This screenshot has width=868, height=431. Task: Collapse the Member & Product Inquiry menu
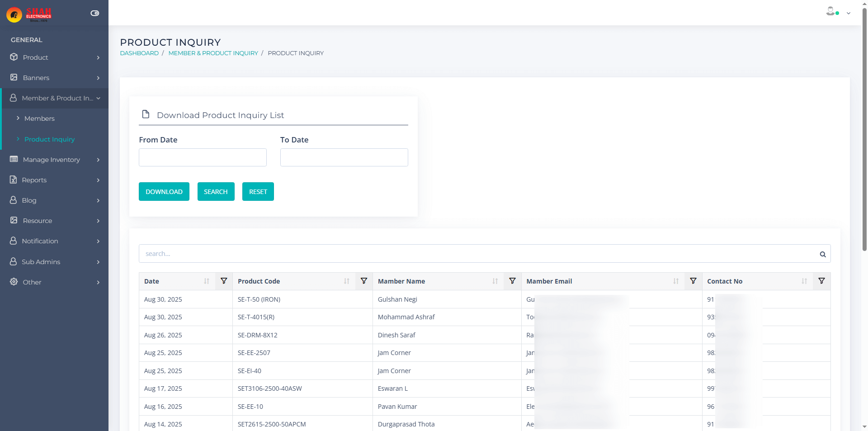click(x=54, y=98)
